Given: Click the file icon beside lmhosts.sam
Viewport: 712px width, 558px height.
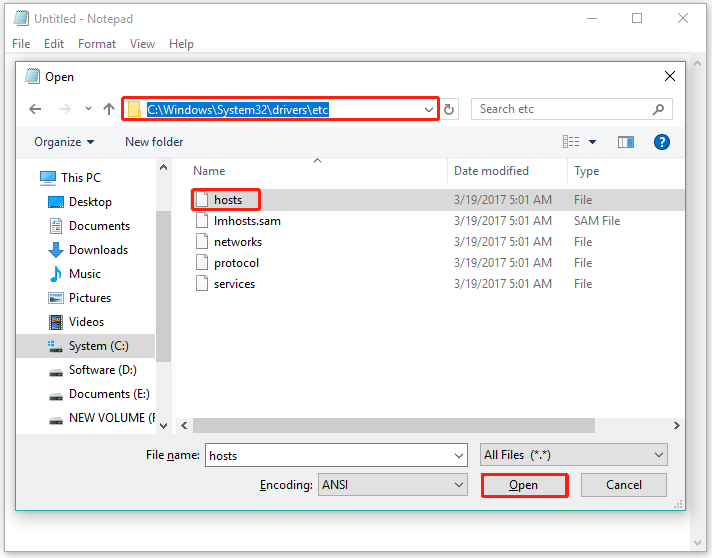Looking at the screenshot, I should (x=202, y=221).
